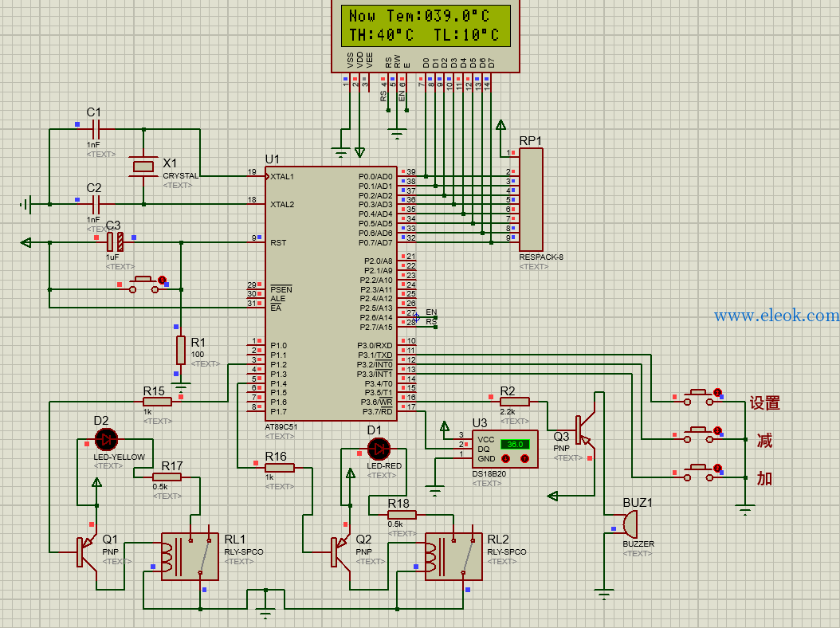Select resistor R17
The image size is (840, 628).
coord(167,477)
